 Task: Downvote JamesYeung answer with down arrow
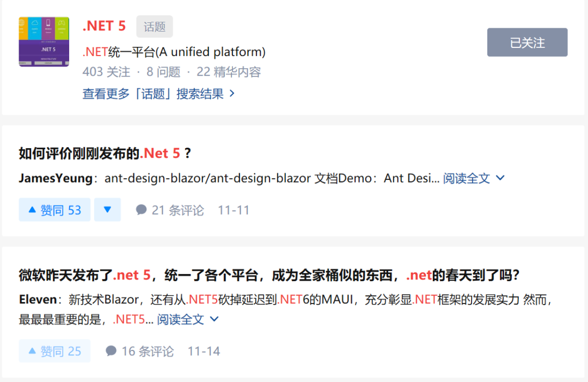click(x=107, y=210)
